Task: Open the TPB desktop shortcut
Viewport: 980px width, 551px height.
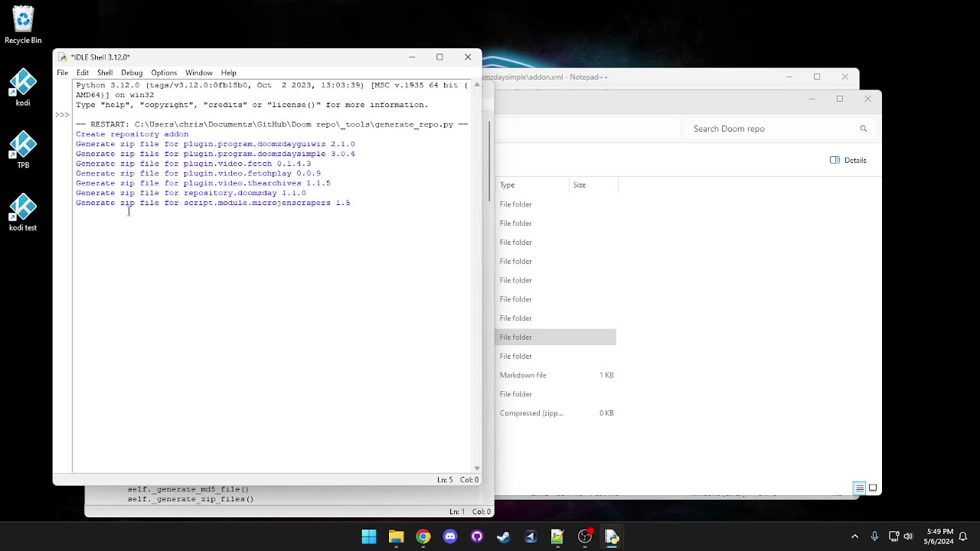Action: [x=23, y=150]
